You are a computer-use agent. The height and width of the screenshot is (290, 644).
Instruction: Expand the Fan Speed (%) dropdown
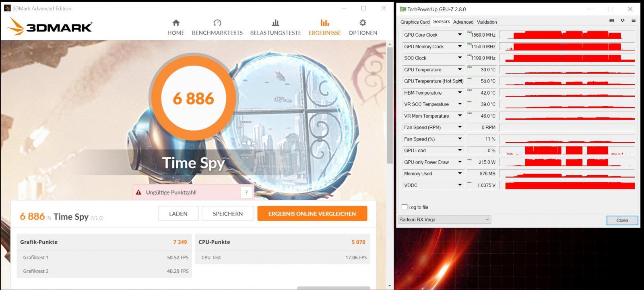[460, 139]
